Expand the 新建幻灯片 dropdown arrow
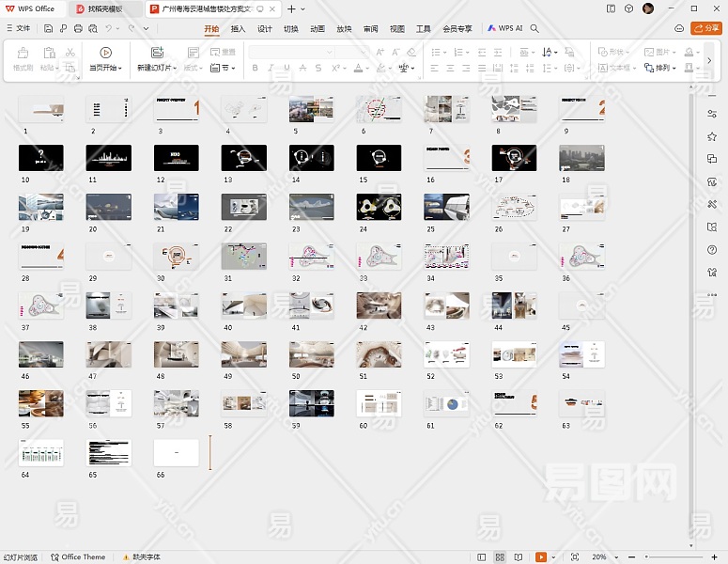728x564 pixels. [174, 69]
